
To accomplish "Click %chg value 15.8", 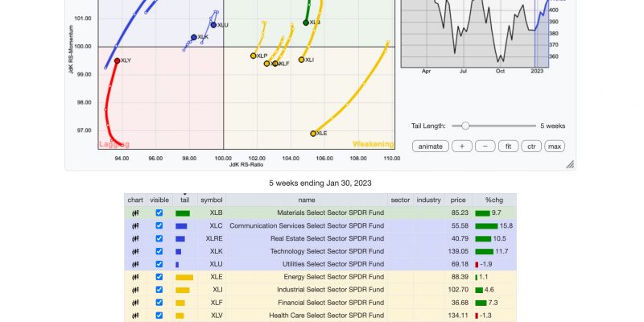I will (506, 226).
